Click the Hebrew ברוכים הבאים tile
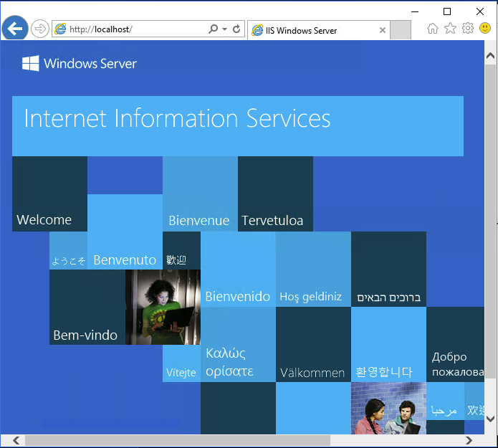The image size is (498, 448). 389,269
